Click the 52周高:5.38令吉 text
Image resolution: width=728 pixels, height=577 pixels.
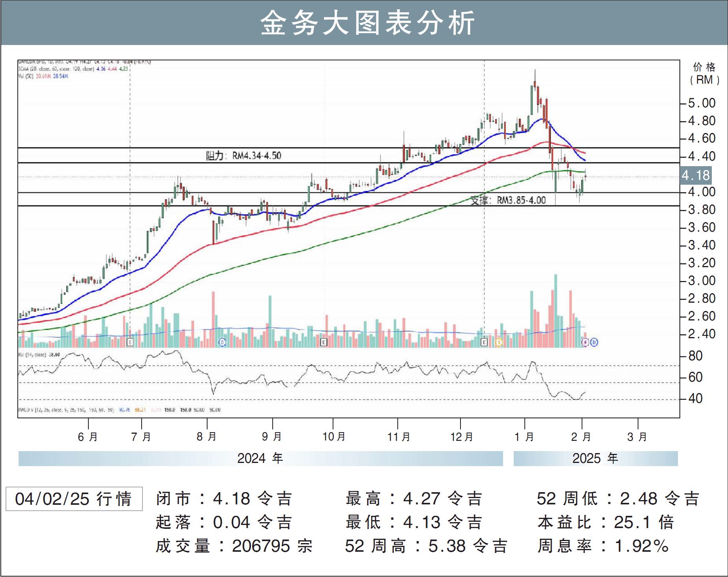point(426,546)
